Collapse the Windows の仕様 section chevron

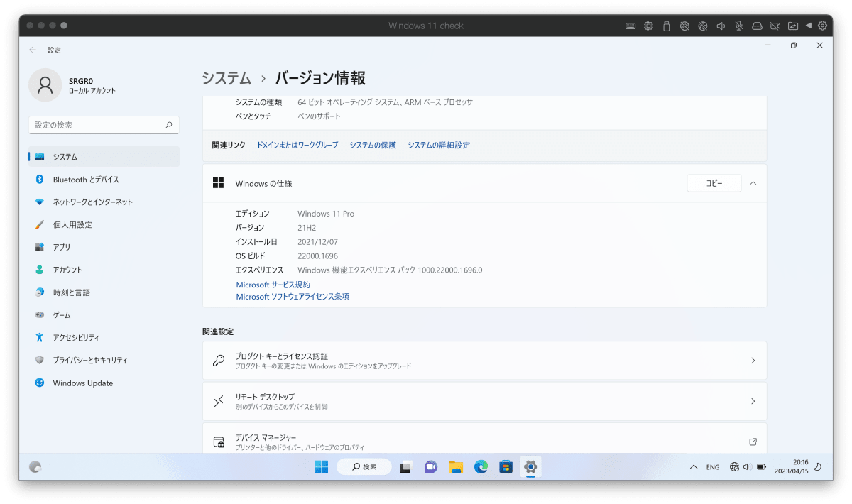(x=753, y=183)
